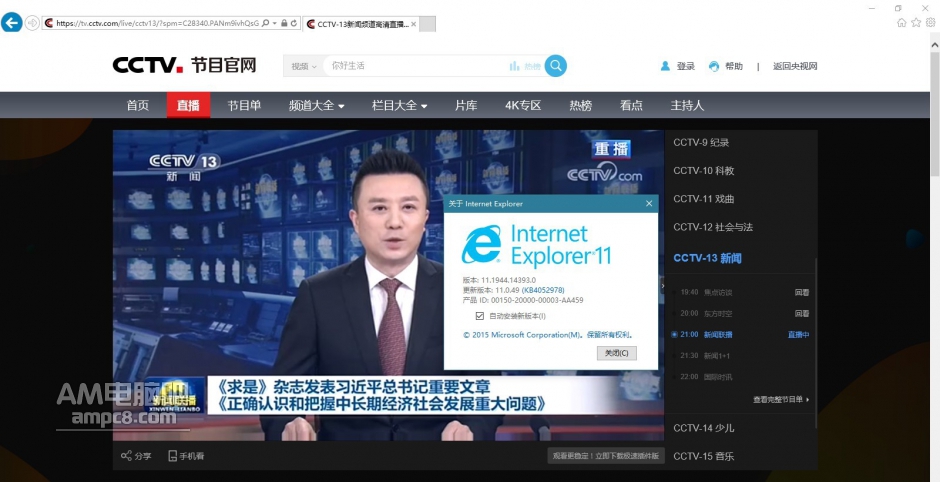This screenshot has height=482, width=940.
Task: Click the 关闭(C) button in dialog
Action: click(x=616, y=353)
